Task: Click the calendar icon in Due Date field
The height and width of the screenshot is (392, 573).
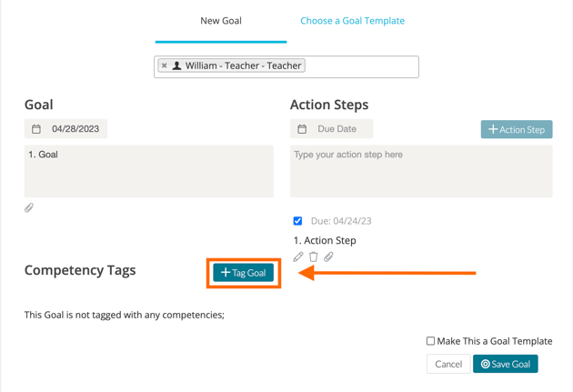Action: pos(302,129)
